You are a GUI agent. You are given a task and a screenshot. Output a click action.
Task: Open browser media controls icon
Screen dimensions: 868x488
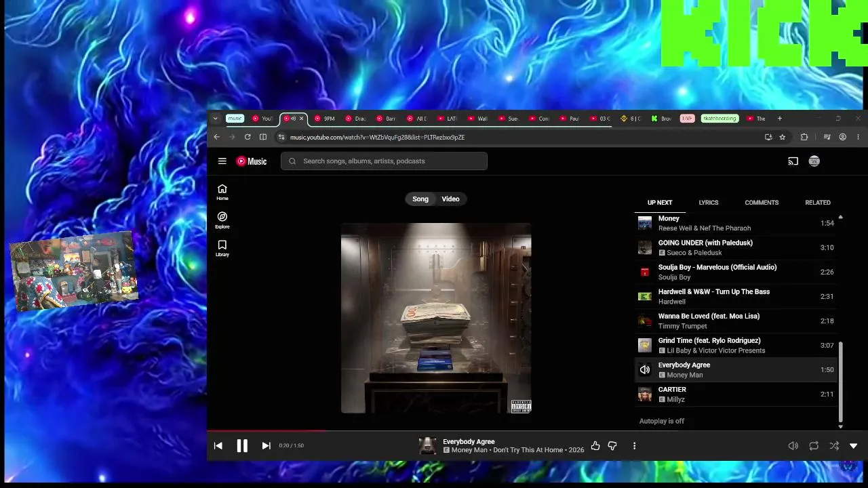(x=827, y=137)
